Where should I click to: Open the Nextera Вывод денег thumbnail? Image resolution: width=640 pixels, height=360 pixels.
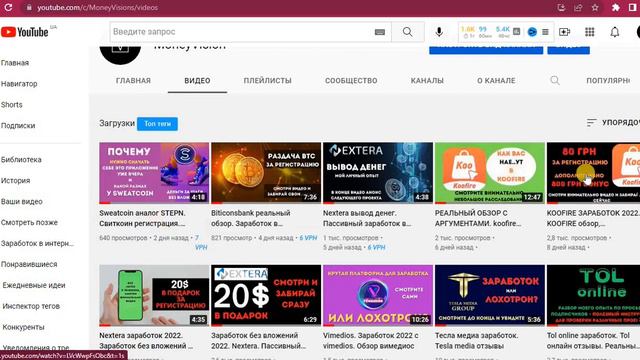tap(378, 173)
